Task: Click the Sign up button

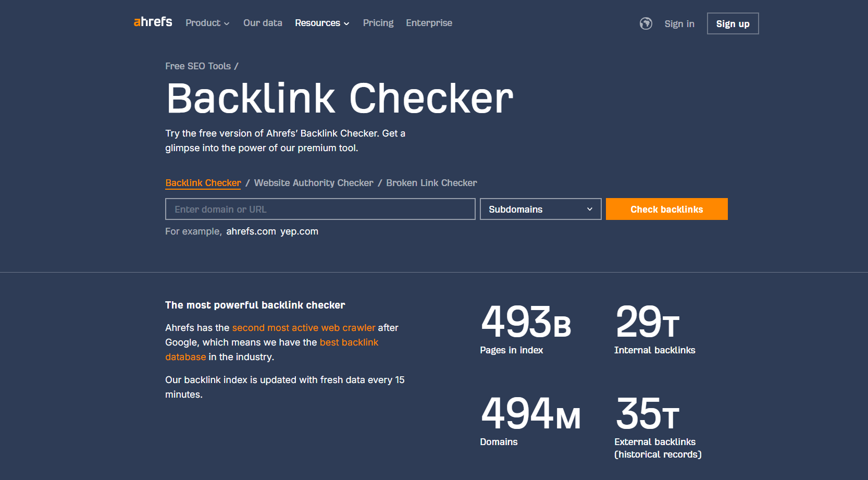Action: point(733,23)
